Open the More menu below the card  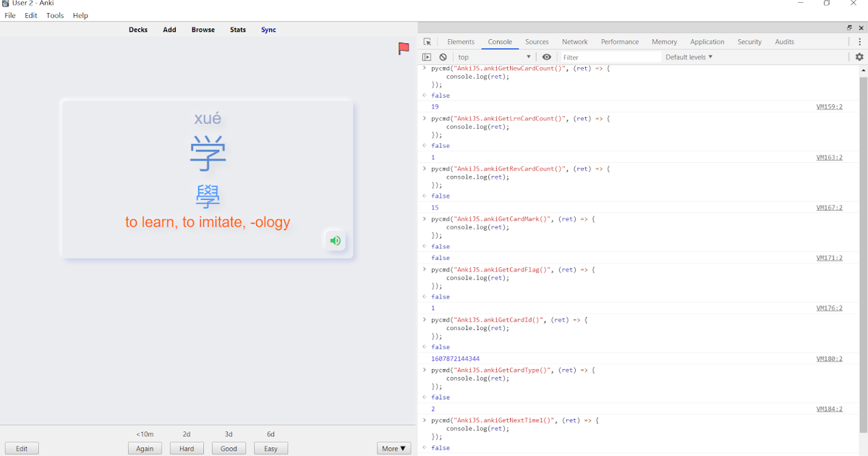(x=393, y=448)
